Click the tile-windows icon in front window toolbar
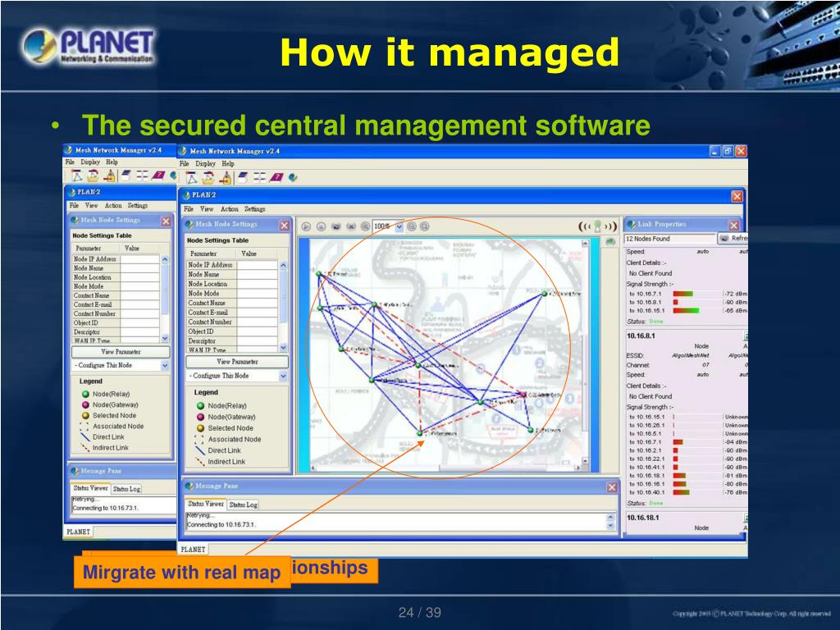Image resolution: width=840 pixels, height=630 pixels. pyautogui.click(x=259, y=178)
